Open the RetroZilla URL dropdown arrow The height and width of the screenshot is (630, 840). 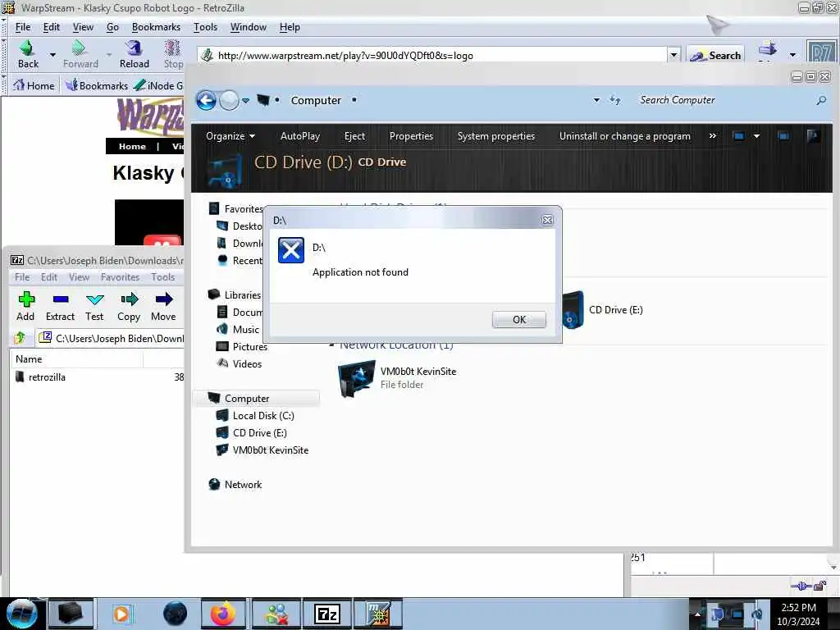point(673,55)
